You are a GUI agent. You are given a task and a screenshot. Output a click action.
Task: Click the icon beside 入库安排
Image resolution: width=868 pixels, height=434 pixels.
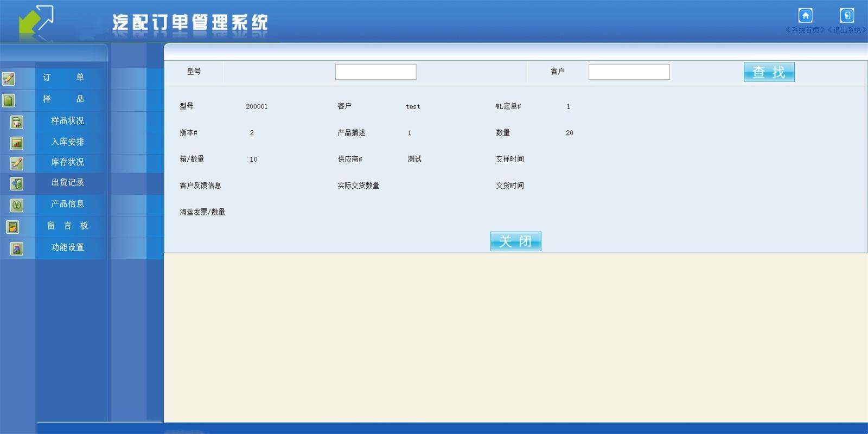[x=17, y=143]
